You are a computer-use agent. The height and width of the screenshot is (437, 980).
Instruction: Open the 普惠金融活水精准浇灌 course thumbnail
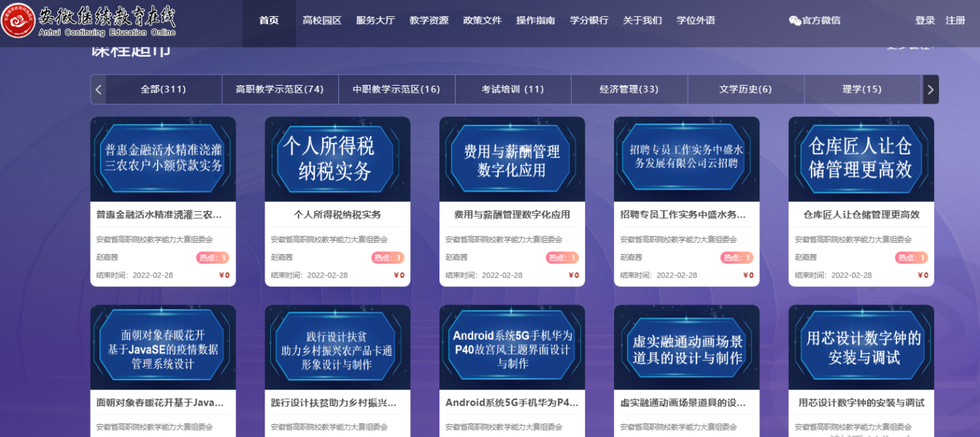(163, 159)
